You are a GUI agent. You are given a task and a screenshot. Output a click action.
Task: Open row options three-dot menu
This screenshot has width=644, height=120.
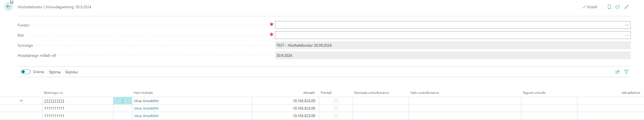pos(123,101)
